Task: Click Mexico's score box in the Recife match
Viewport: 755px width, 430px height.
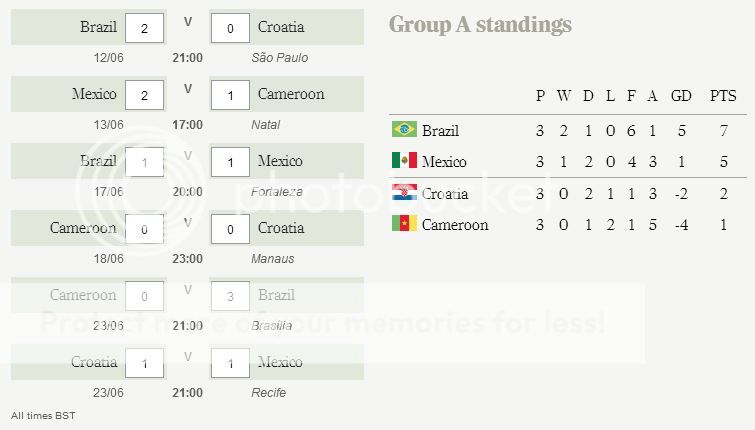Action: (230, 363)
